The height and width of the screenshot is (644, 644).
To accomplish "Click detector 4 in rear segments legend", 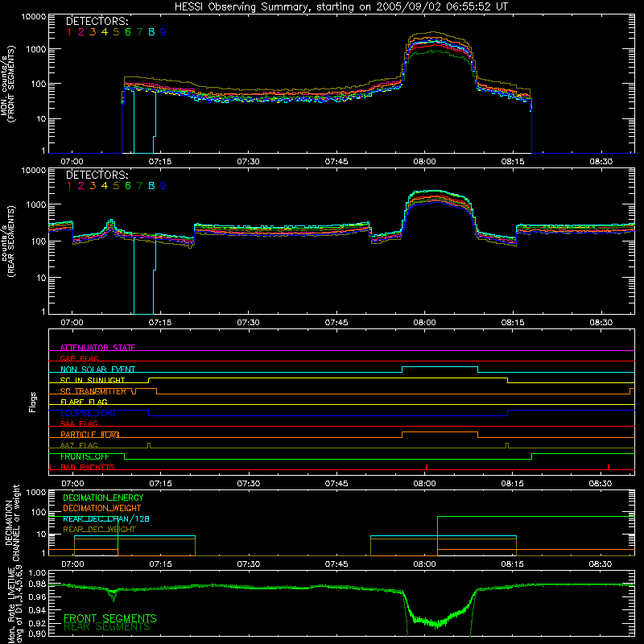I will pos(105,186).
